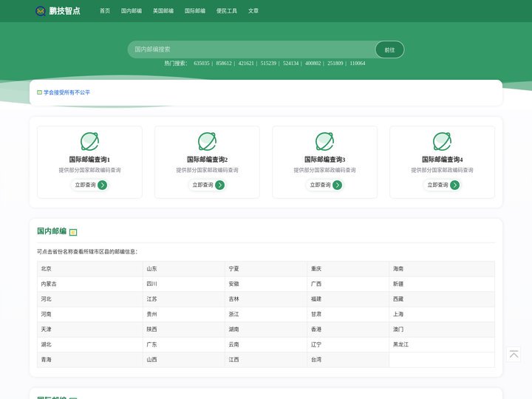This screenshot has width=532, height=399.
Task: Select hot search 421621
Action: (x=246, y=63)
